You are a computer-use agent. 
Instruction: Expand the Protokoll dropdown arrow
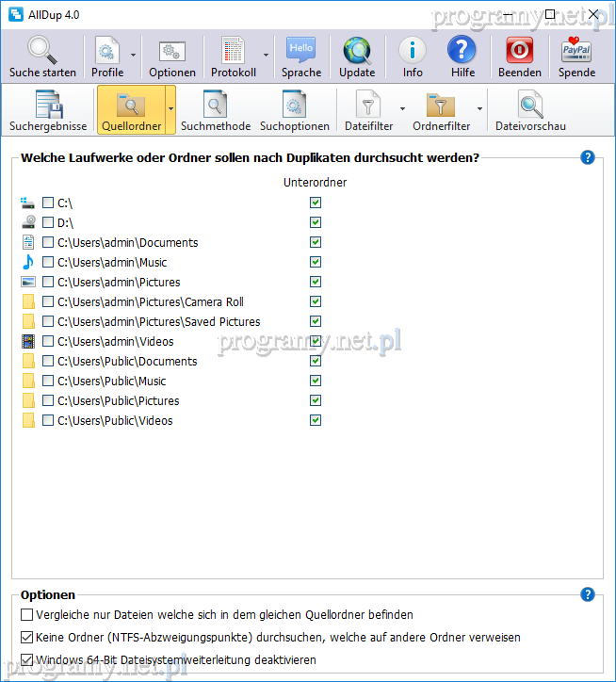click(266, 56)
